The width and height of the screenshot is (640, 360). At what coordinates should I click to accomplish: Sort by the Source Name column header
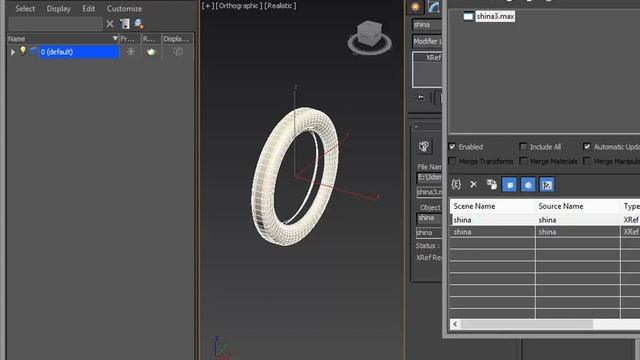578,207
